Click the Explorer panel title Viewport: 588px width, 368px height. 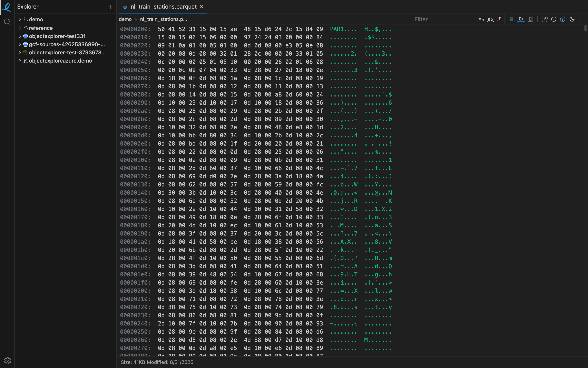[28, 7]
